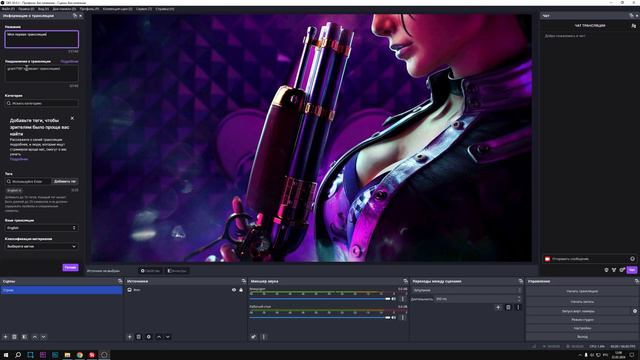
Task: Adjust transition duration stepper
Action: pos(519,299)
